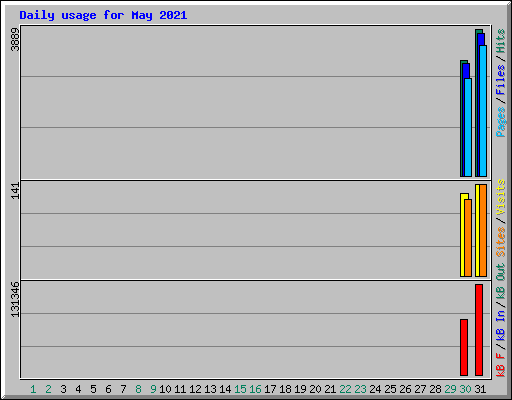Click day 10 on the x-axis

tap(165, 389)
